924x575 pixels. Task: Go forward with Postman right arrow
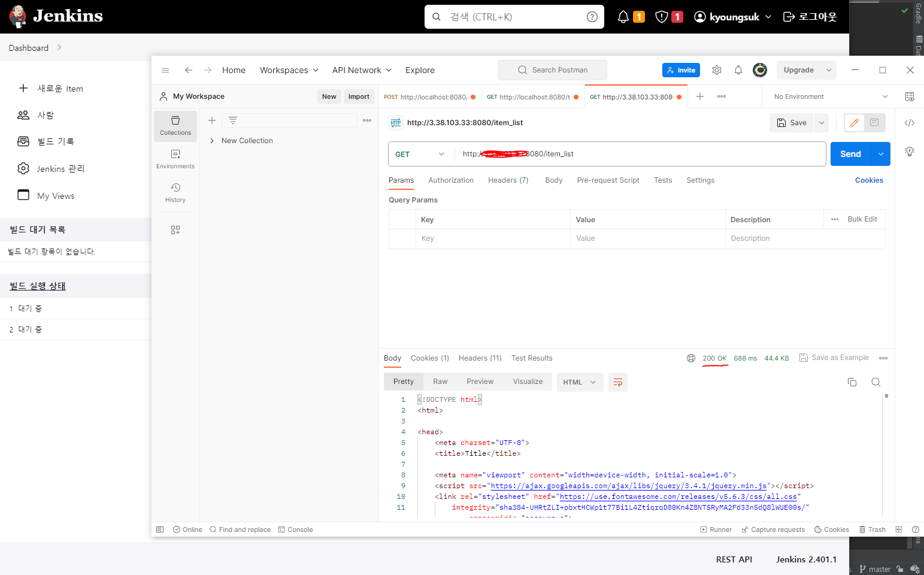pyautogui.click(x=208, y=70)
